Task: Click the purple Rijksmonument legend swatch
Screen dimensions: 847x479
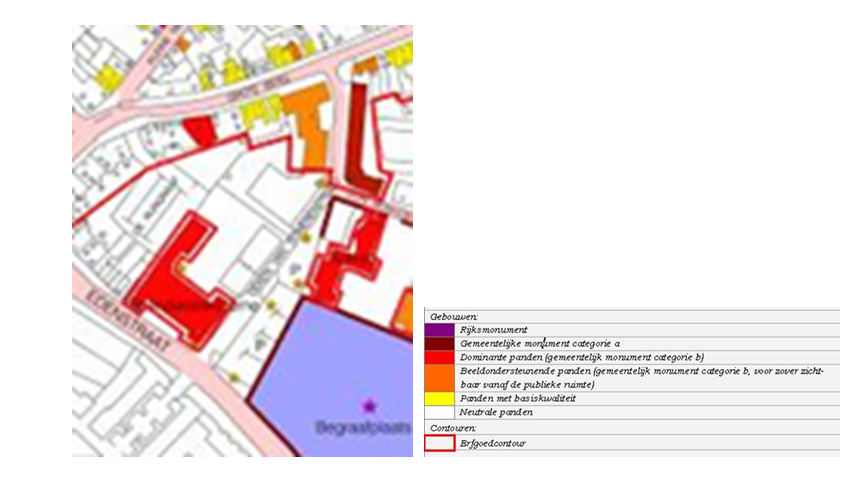Action: [x=439, y=329]
